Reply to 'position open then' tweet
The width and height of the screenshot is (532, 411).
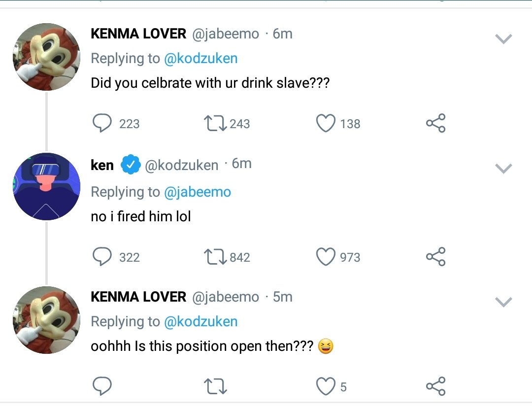(102, 386)
